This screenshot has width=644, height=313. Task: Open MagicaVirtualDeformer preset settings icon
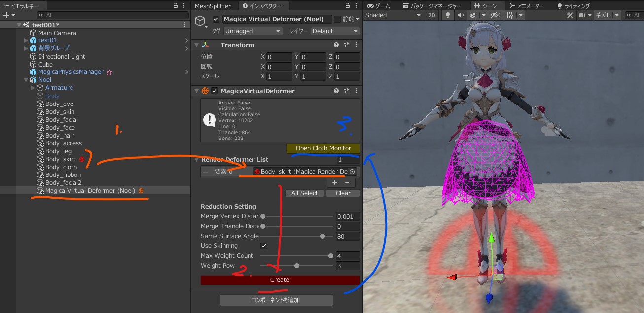(x=346, y=91)
